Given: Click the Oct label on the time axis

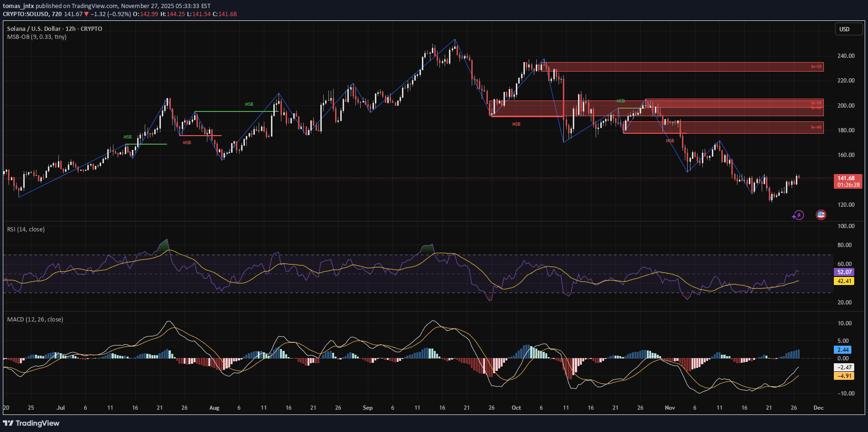Looking at the screenshot, I should point(516,408).
